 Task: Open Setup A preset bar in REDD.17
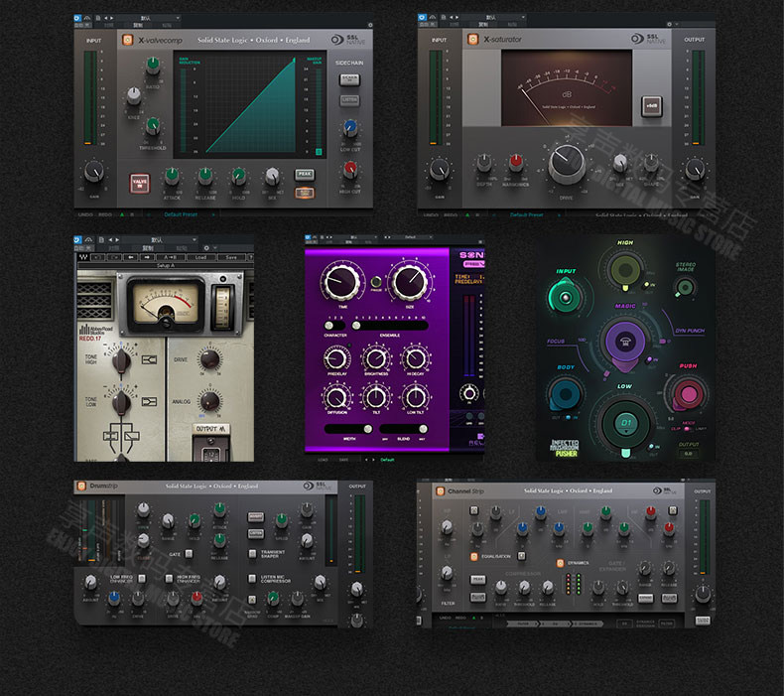pyautogui.click(x=165, y=265)
